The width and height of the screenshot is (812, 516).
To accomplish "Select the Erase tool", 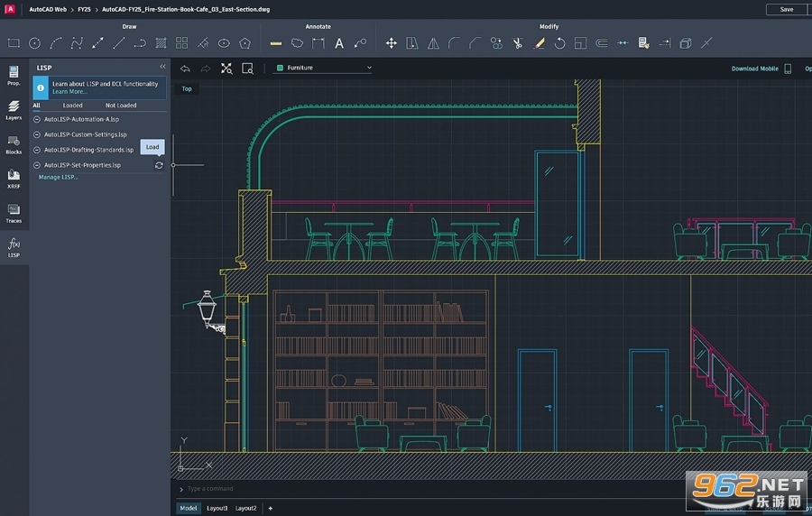I will (x=539, y=43).
